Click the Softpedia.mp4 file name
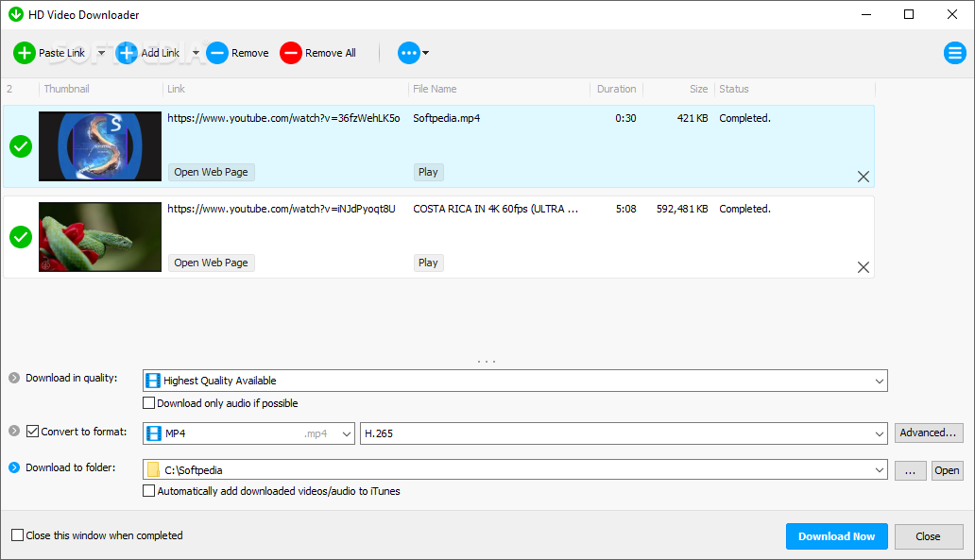 pyautogui.click(x=447, y=118)
